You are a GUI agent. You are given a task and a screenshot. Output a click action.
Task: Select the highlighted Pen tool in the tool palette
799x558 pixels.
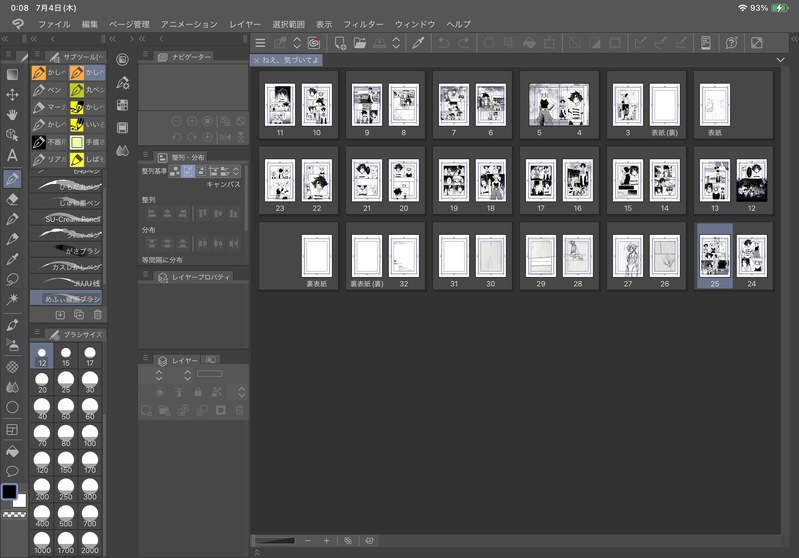12,178
